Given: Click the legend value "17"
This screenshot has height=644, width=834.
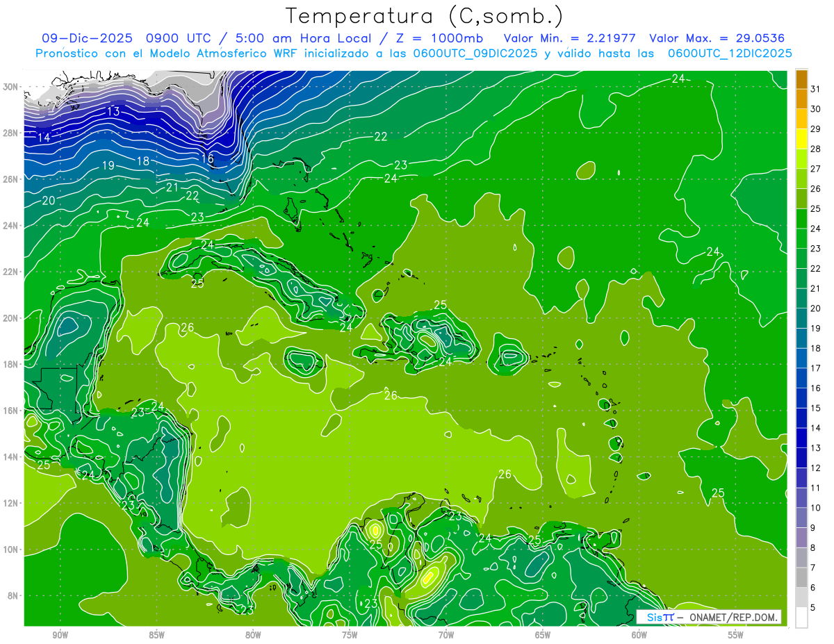Looking at the screenshot, I should [x=816, y=368].
